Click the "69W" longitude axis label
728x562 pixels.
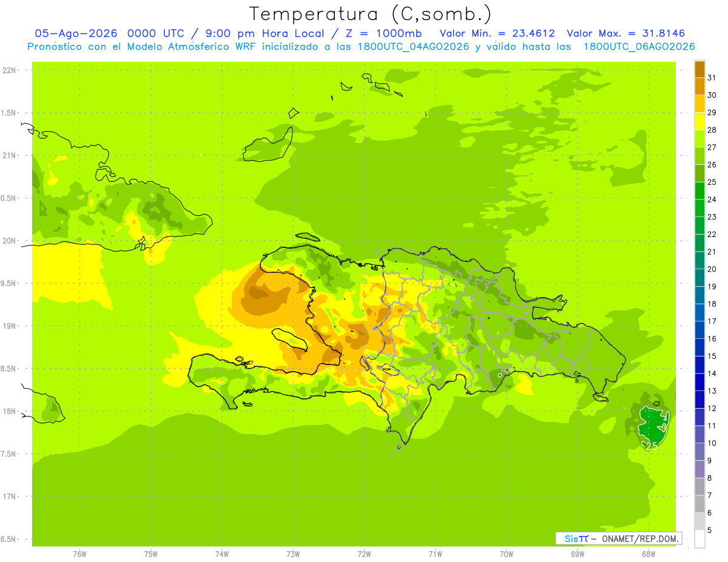tap(578, 554)
